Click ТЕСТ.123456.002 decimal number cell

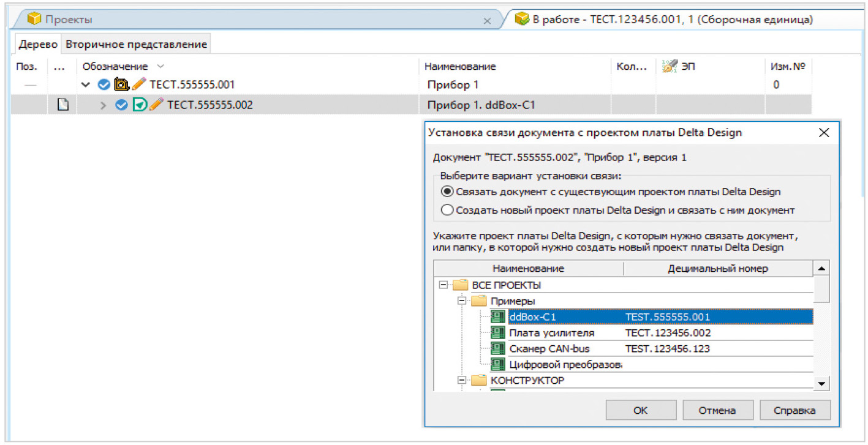(668, 333)
